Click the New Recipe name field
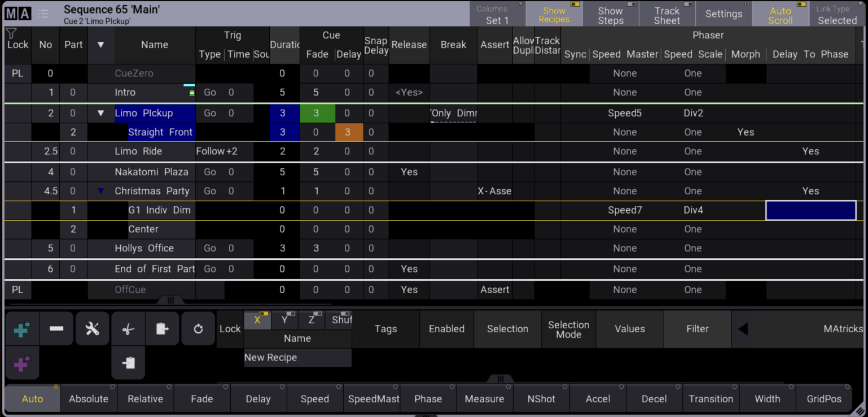The width and height of the screenshot is (868, 417). 297,358
